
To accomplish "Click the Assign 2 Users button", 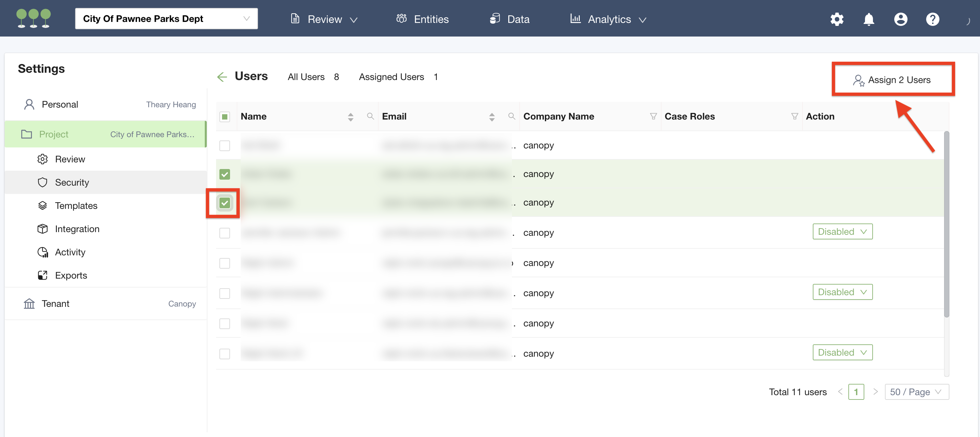I will pos(893,80).
